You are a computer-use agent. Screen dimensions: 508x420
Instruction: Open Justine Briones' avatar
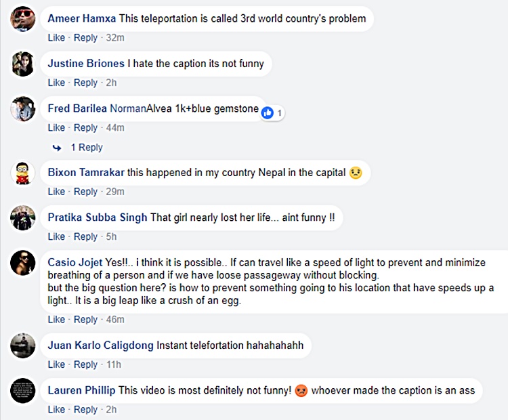pos(23,64)
